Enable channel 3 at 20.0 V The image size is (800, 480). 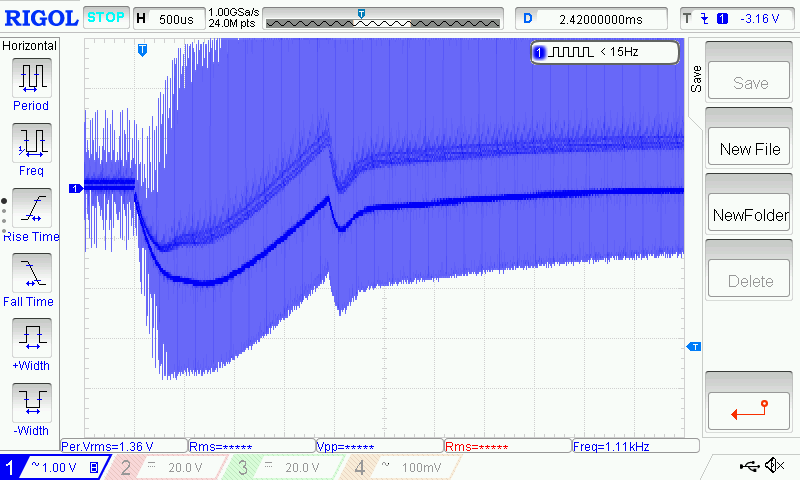coord(284,467)
